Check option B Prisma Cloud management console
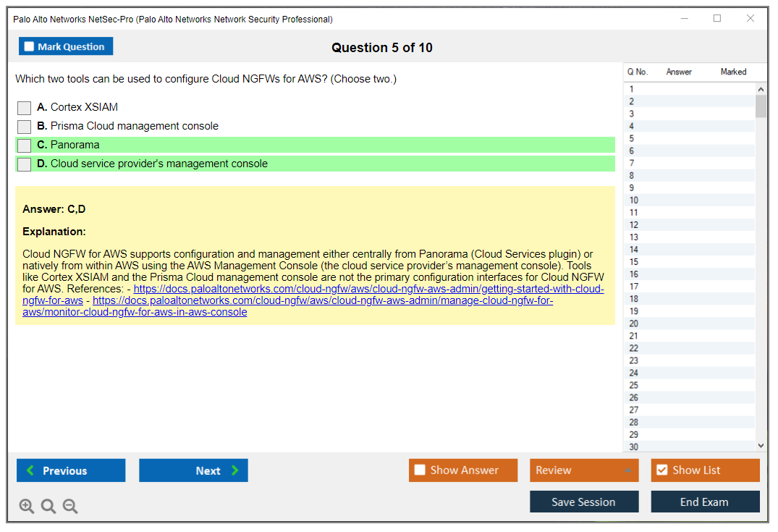This screenshot has width=778, height=532. click(25, 127)
